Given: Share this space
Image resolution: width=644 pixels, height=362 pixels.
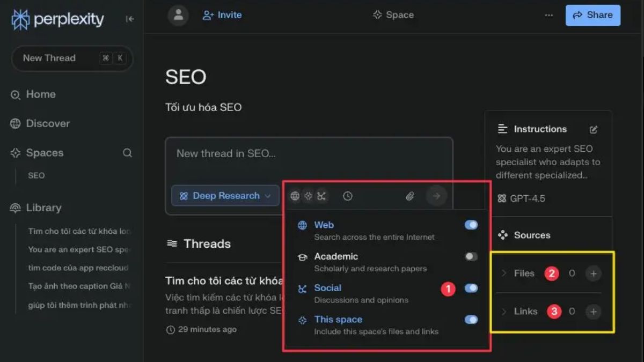Looking at the screenshot, I should tap(593, 15).
